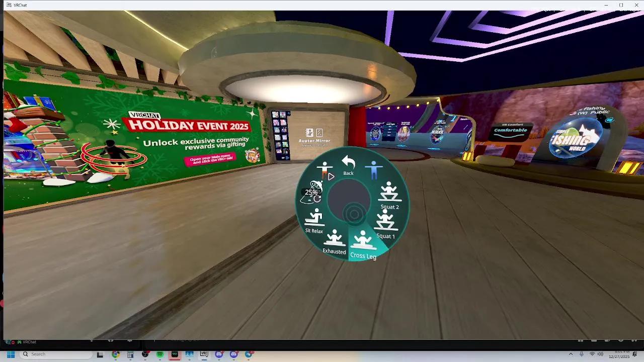
Task: Select the blue standing avatar figure option
Action: coord(373,170)
